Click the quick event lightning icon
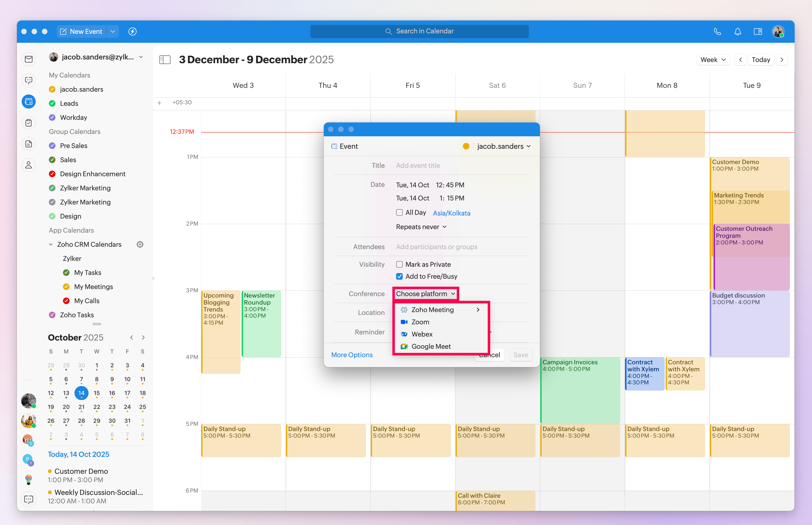Viewport: 812px width, 525px height. pyautogui.click(x=132, y=31)
